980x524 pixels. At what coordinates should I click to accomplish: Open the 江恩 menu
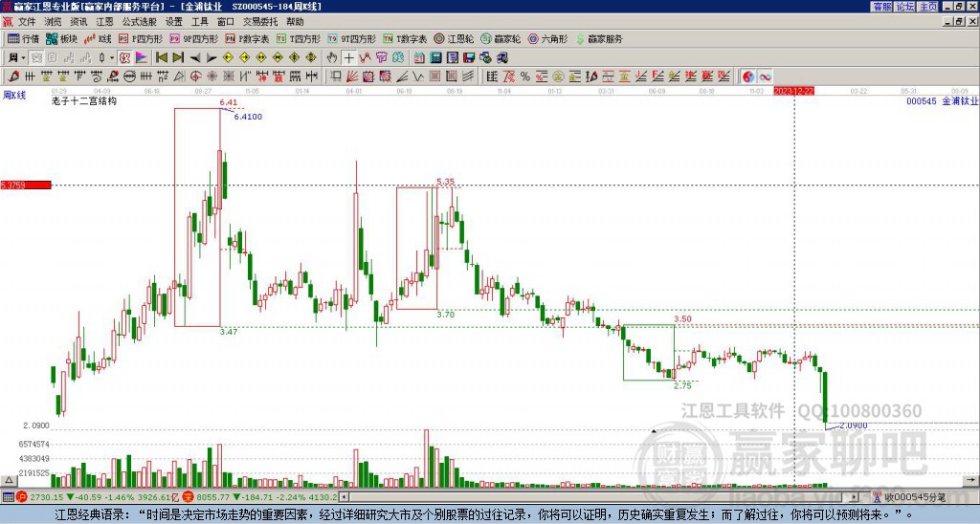105,22
